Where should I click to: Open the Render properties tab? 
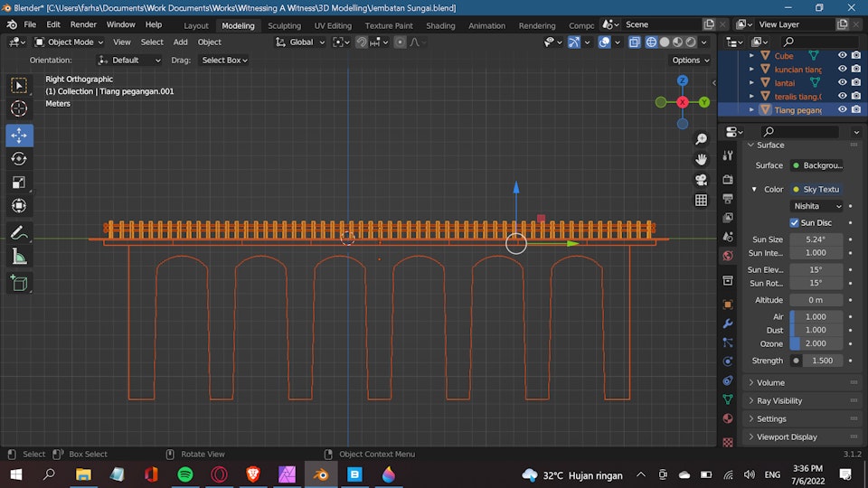pos(728,179)
